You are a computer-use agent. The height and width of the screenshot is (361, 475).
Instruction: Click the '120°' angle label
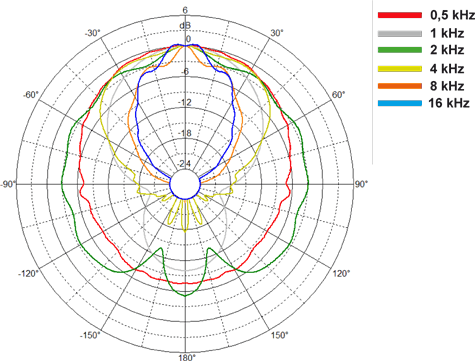[342, 274]
